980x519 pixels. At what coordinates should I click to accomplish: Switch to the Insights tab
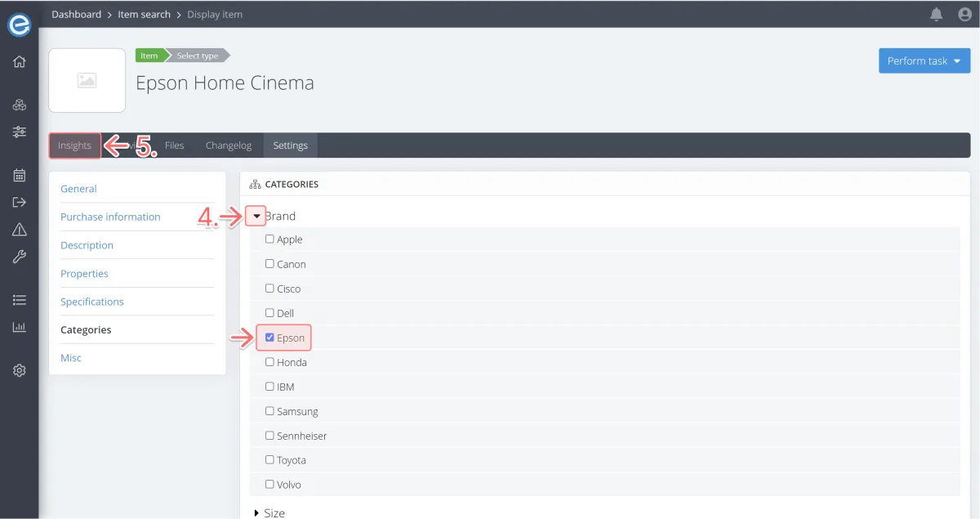click(74, 145)
